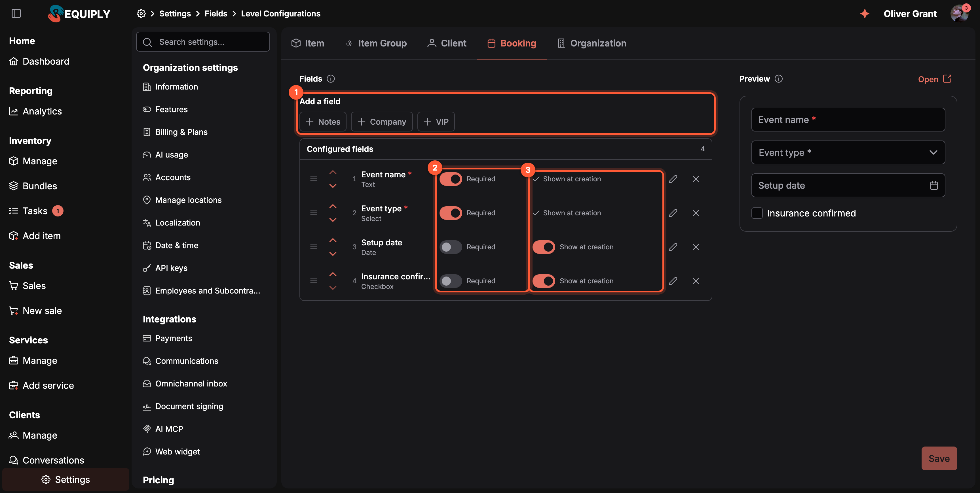
Task: Edit the Event name field pencil
Action: pyautogui.click(x=673, y=179)
